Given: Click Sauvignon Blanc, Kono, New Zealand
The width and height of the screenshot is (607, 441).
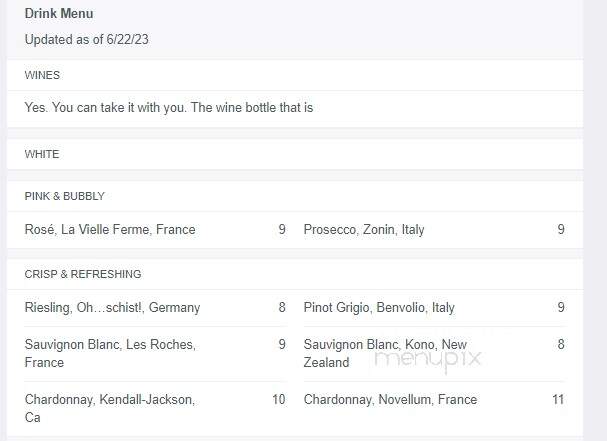Looking at the screenshot, I should coord(385,353).
